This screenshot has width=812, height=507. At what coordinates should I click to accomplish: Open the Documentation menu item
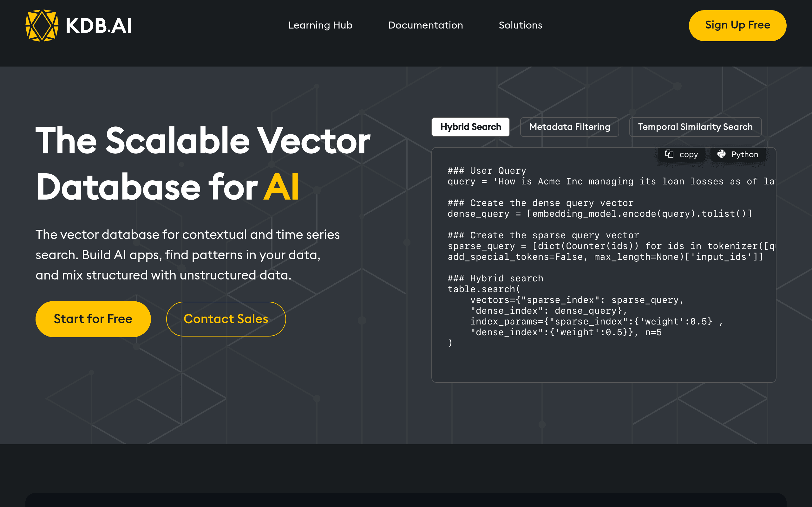(425, 25)
